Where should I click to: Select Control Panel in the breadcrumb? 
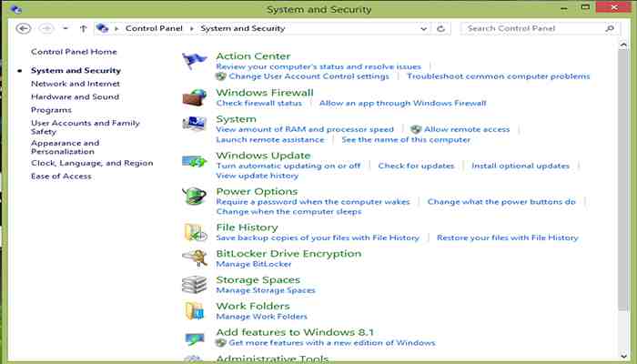(x=154, y=28)
